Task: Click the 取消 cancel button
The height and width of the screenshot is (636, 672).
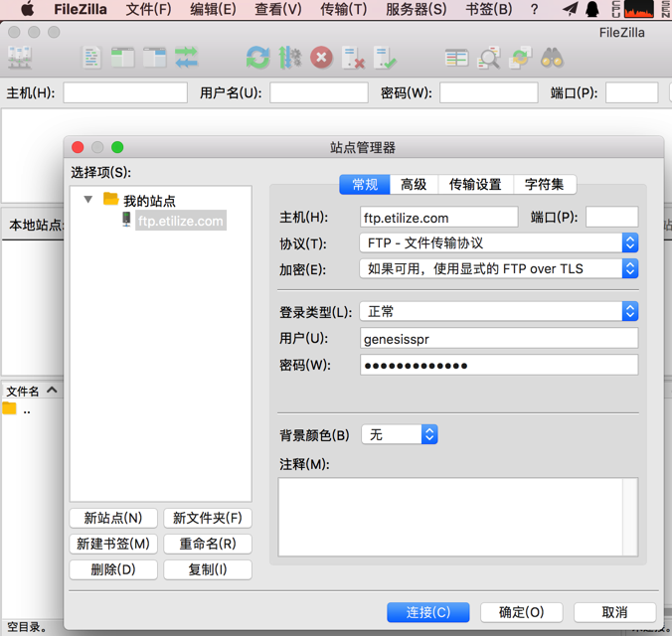Action: (x=615, y=612)
